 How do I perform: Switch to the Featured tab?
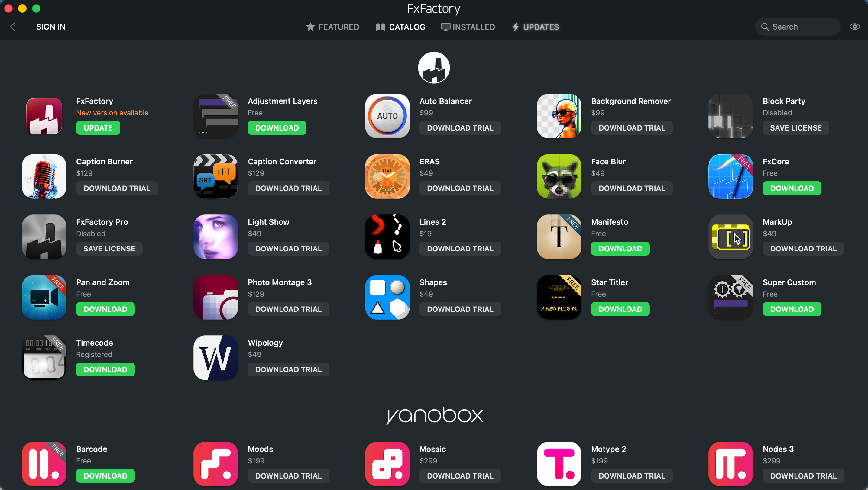(332, 27)
